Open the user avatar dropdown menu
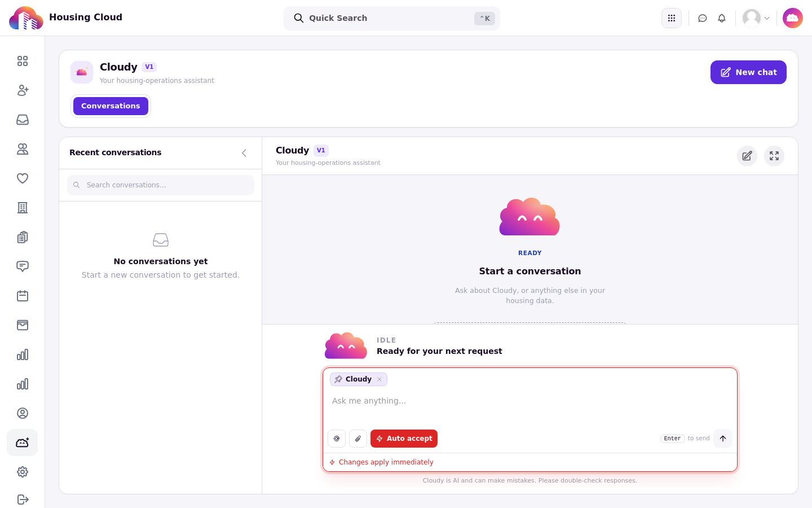Screen dimensions: 812x508 (x=756, y=18)
